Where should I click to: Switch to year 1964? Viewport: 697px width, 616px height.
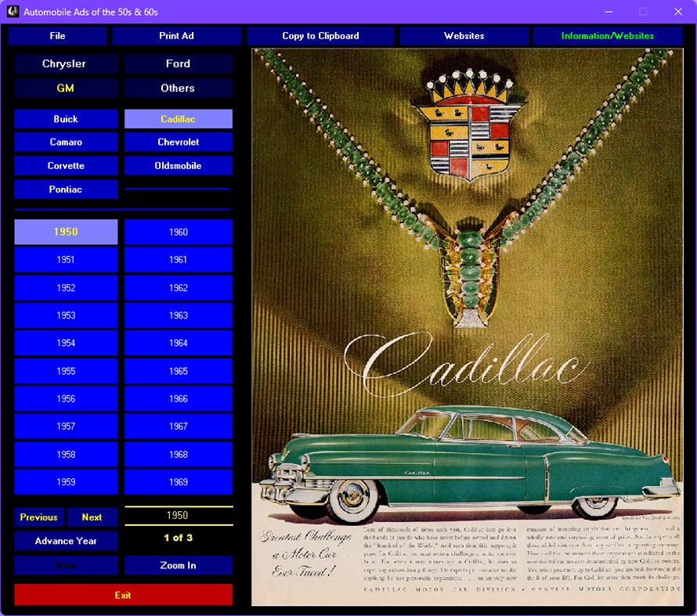178,343
